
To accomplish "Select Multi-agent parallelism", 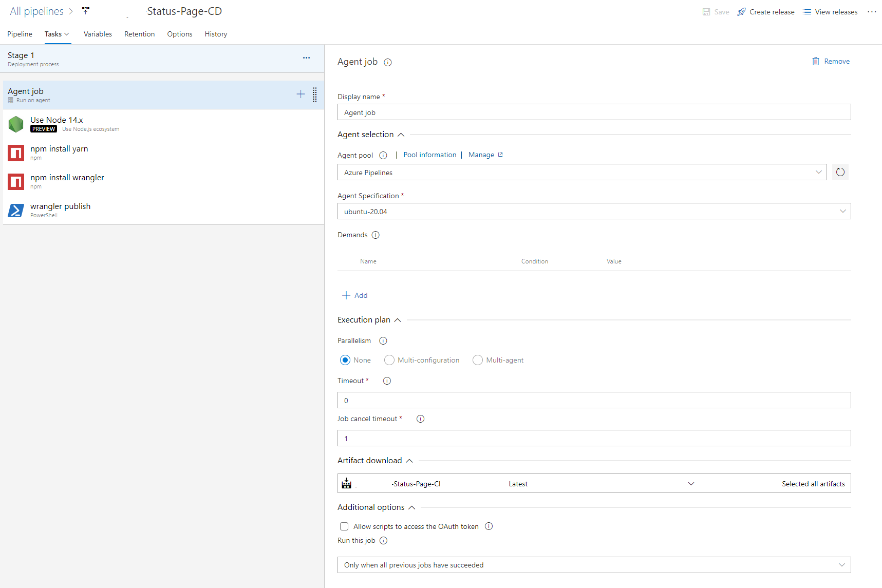I will coord(478,360).
